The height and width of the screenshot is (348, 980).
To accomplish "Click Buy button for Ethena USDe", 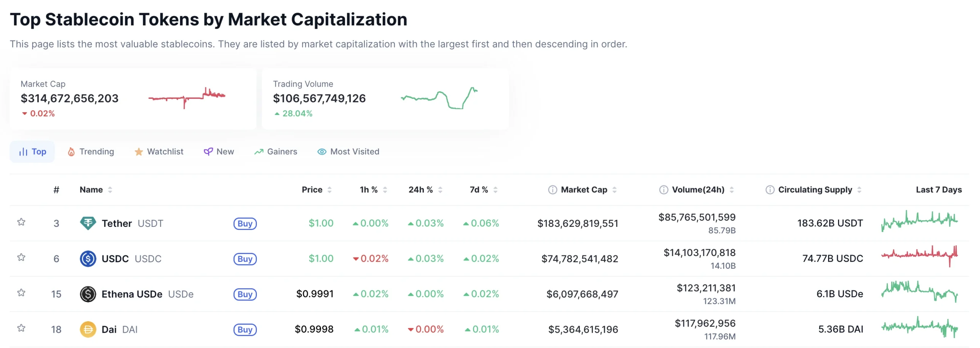I will [245, 294].
